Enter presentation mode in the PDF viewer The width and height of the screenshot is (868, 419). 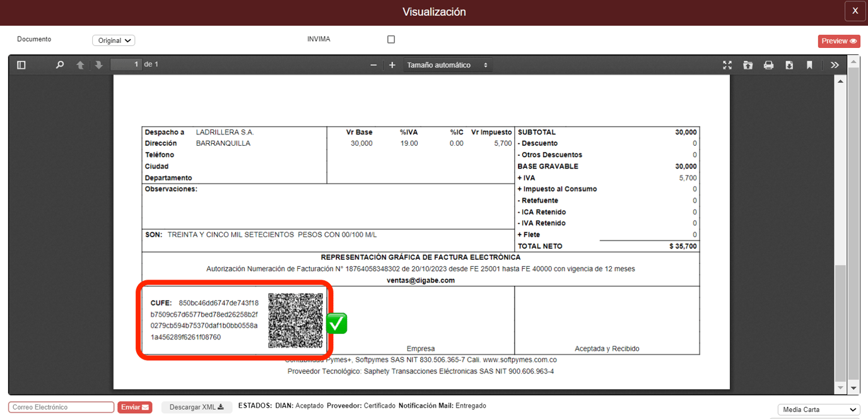727,64
